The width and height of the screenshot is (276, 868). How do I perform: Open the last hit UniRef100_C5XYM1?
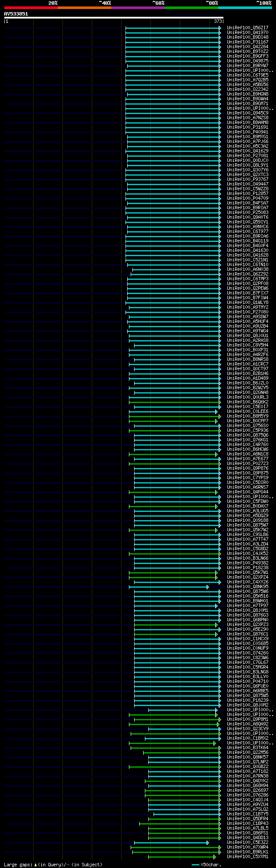coord(248,856)
